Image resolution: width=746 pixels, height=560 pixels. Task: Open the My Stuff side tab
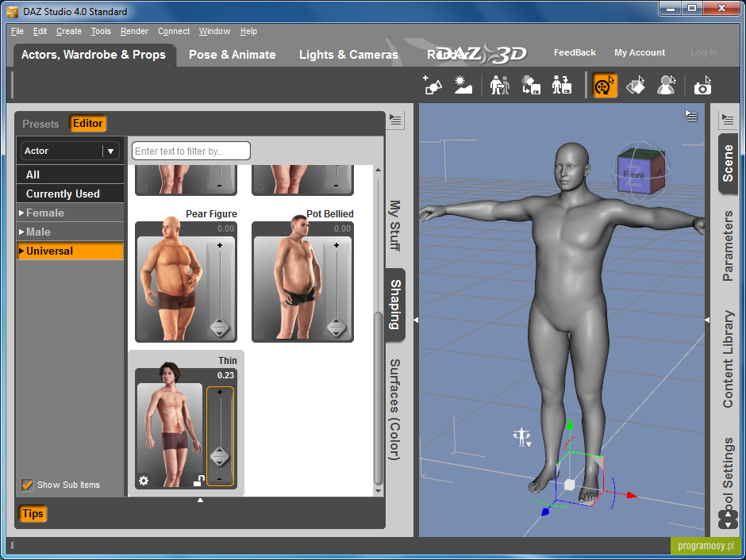(395, 225)
